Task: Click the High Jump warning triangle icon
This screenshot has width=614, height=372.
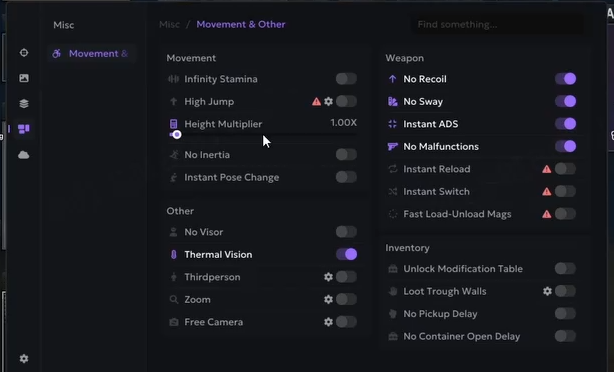Action: tap(316, 102)
